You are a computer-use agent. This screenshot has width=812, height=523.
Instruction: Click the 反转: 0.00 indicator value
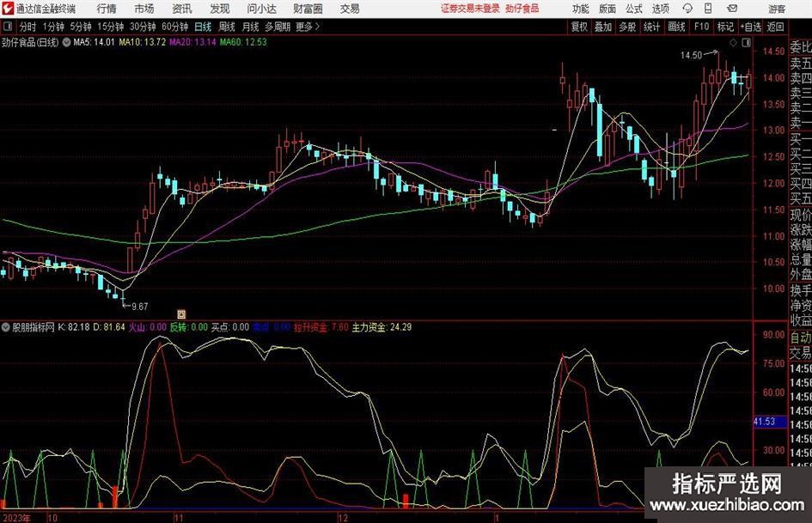coord(189,327)
